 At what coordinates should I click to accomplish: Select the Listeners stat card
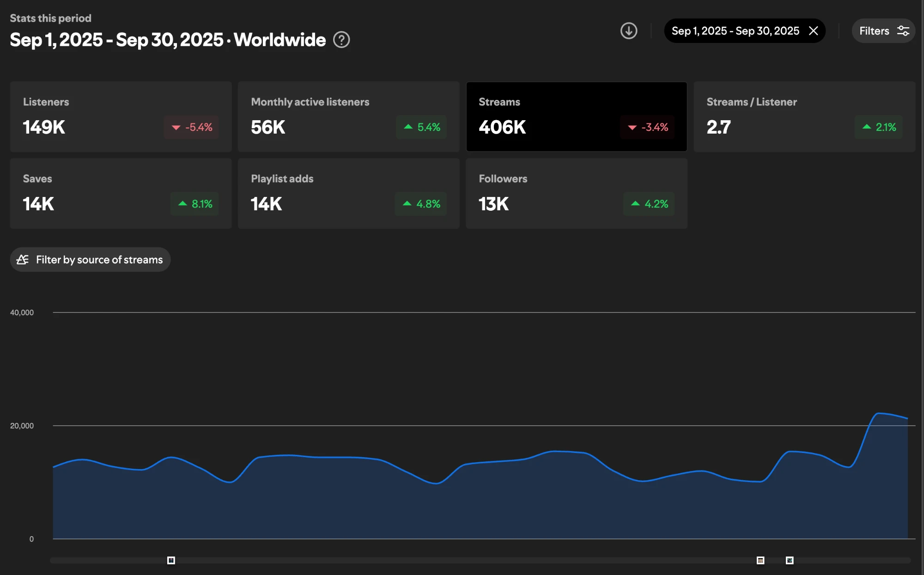[x=121, y=116]
